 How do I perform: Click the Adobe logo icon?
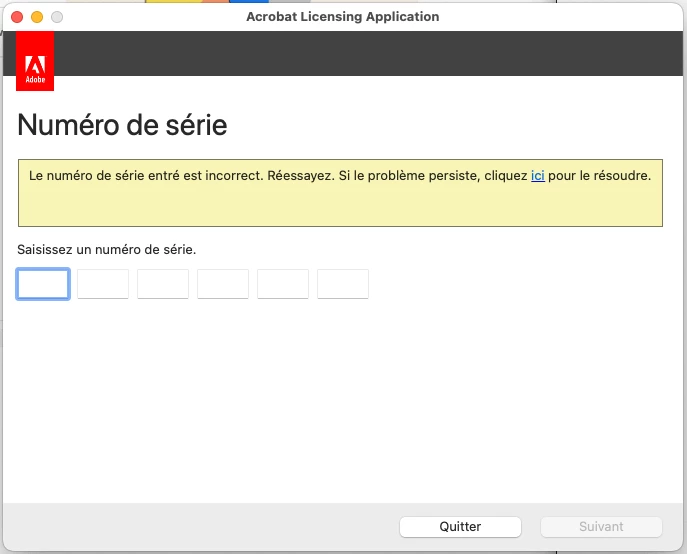[35, 61]
